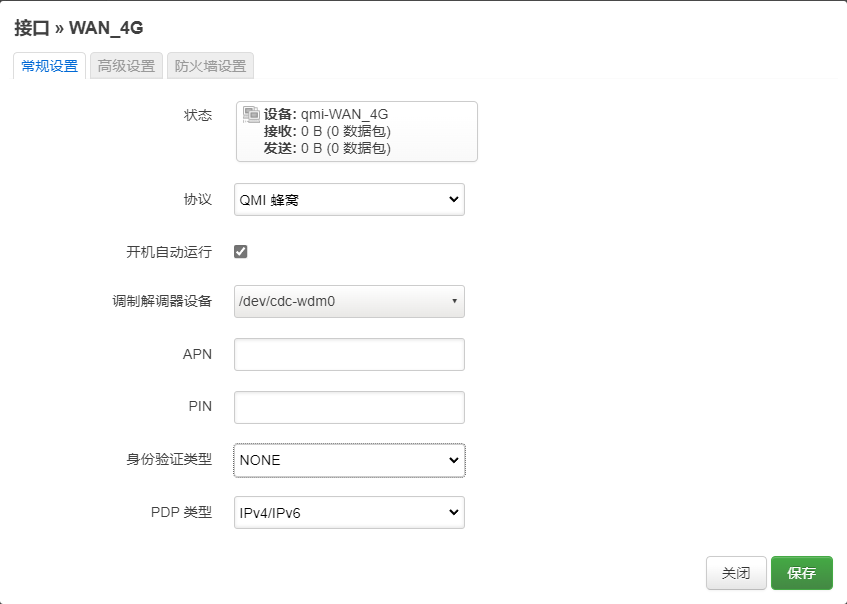The width and height of the screenshot is (847, 604).
Task: Select QMI 蜂窝 in the protocol selector
Action: [348, 199]
